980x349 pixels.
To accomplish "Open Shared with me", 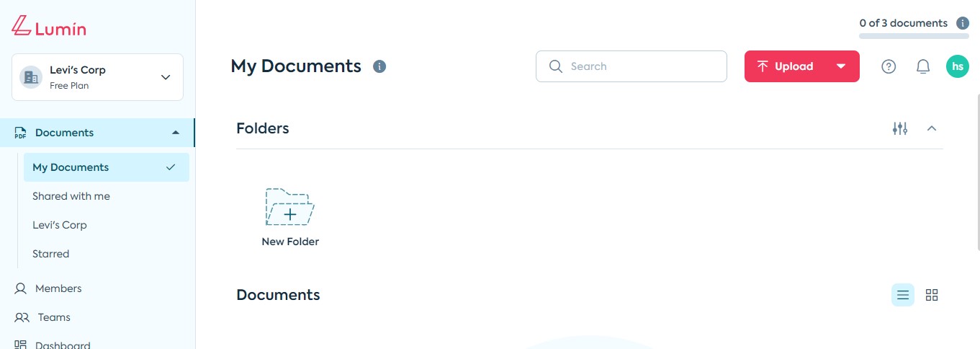I will 71,196.
